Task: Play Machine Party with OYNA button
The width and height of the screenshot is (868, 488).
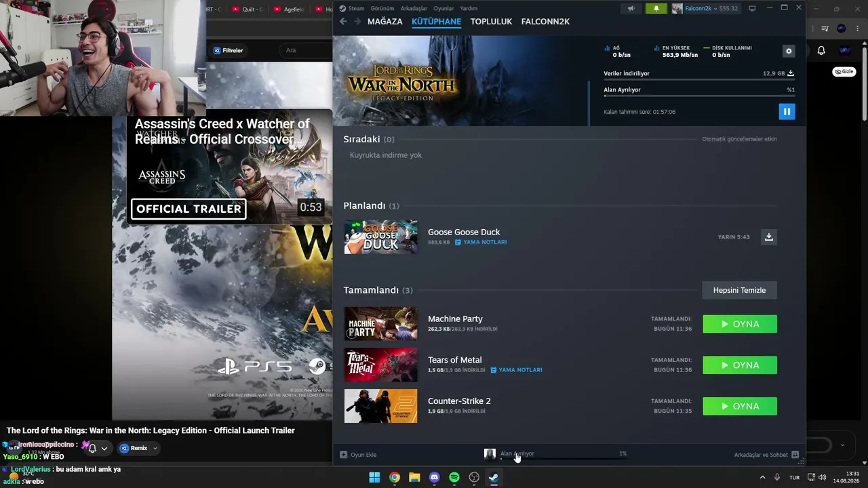Action: [740, 324]
